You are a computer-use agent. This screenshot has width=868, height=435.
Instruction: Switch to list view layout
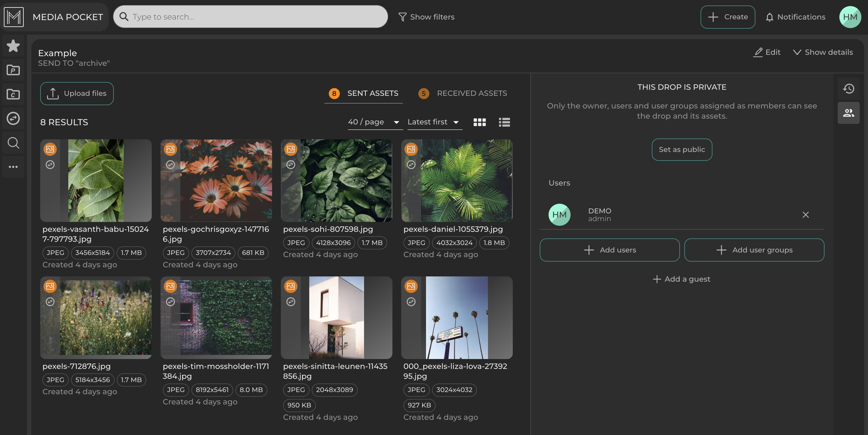tap(504, 122)
